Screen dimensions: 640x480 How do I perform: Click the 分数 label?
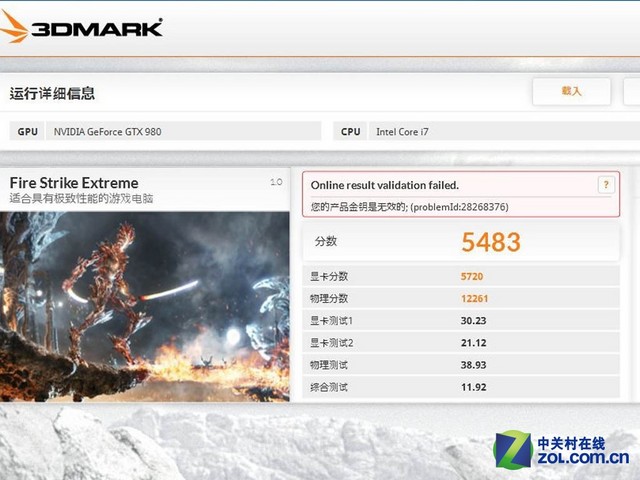[x=326, y=241]
